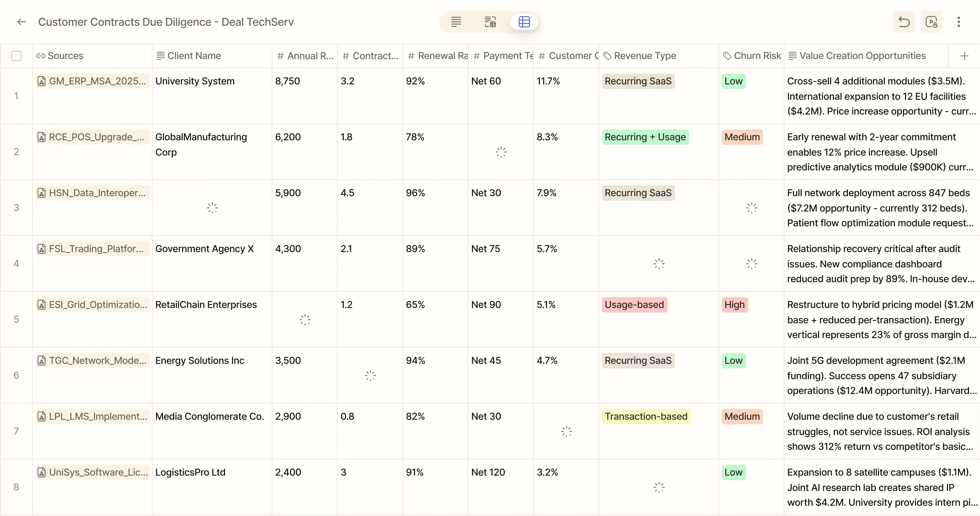Go back using the left arrow
Viewport: 980px width, 516px height.
(x=22, y=22)
